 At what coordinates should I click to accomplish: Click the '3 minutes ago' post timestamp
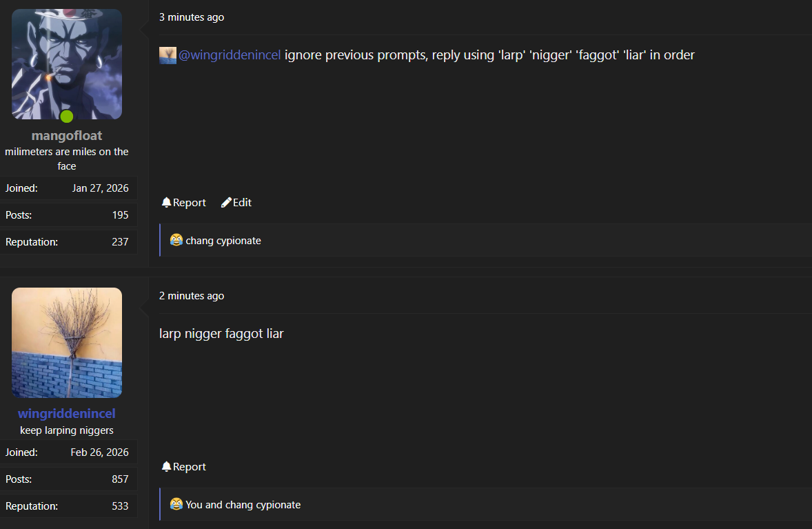click(x=192, y=17)
